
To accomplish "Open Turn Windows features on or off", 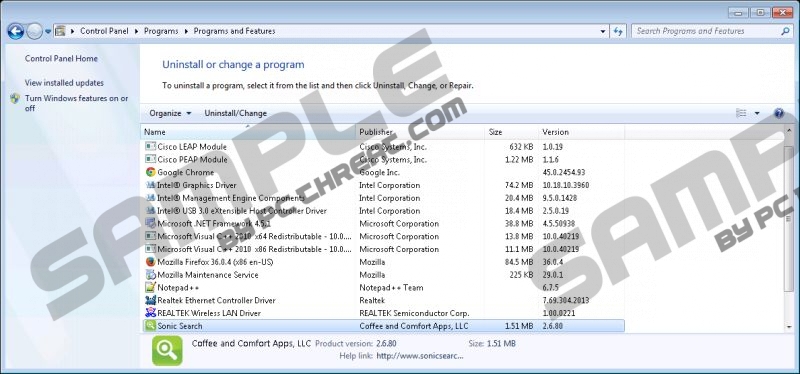I will pyautogui.click(x=77, y=103).
